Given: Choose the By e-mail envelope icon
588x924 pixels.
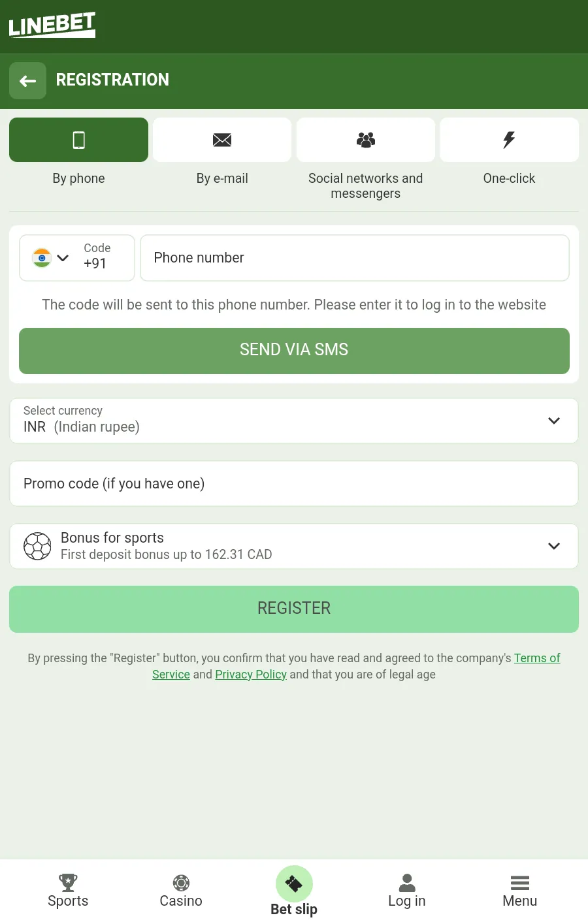Looking at the screenshot, I should tap(222, 140).
